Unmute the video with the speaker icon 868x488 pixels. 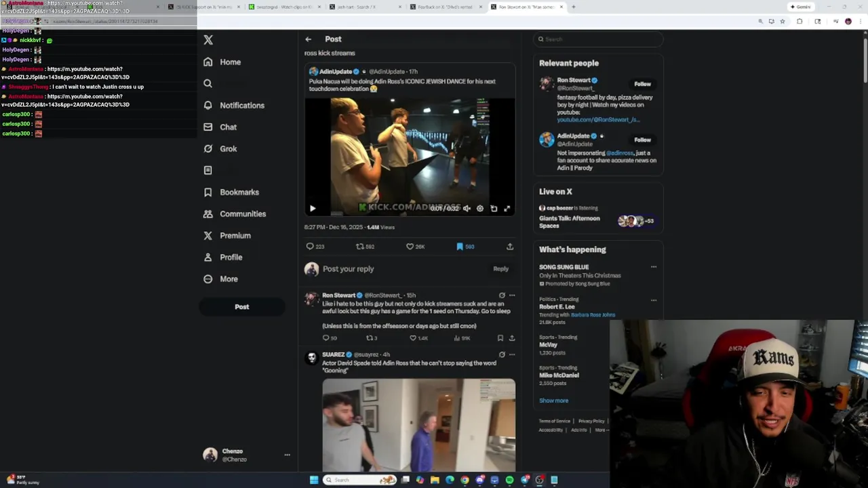click(x=467, y=209)
